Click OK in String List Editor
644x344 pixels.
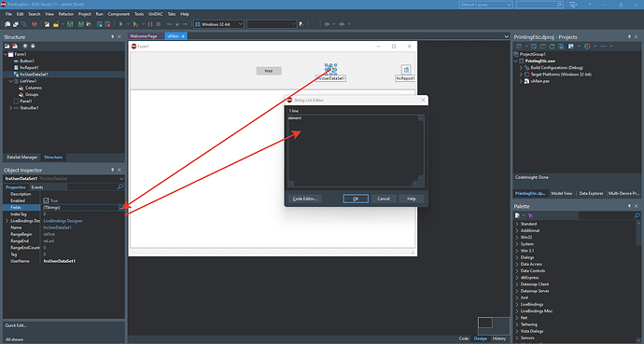[x=356, y=199]
